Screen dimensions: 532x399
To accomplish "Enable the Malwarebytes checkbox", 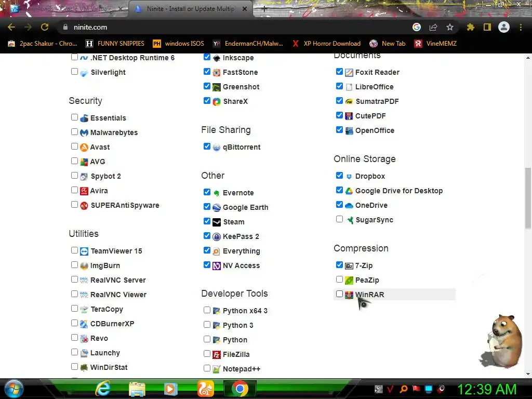I will [x=74, y=131].
